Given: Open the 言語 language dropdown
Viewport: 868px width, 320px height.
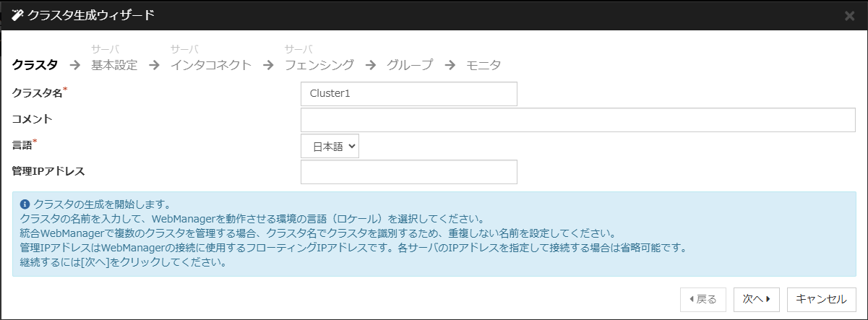Looking at the screenshot, I should click(330, 146).
